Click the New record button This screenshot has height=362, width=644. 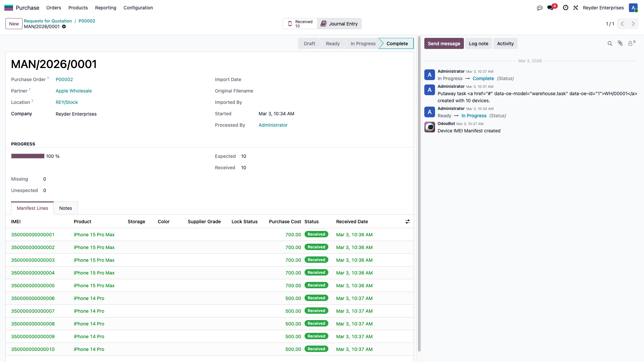point(14,24)
